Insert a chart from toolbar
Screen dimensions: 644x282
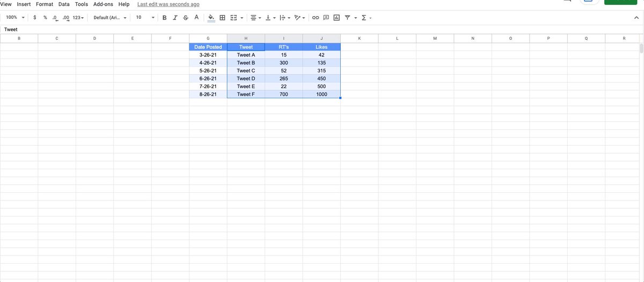tap(336, 18)
